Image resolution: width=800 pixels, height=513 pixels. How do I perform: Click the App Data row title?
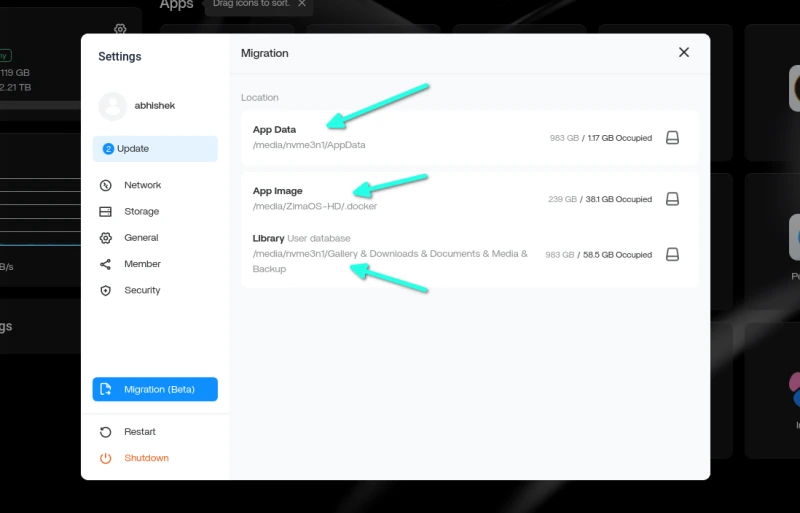click(274, 130)
